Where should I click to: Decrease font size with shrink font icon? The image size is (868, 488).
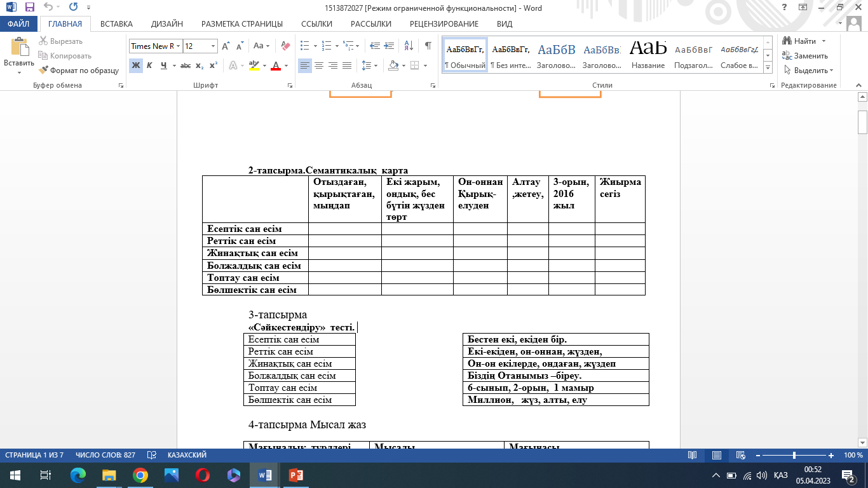click(240, 46)
